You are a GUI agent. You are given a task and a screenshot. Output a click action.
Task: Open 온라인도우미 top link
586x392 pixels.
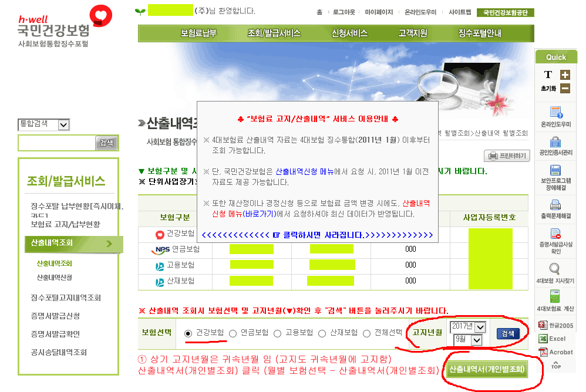[420, 12]
